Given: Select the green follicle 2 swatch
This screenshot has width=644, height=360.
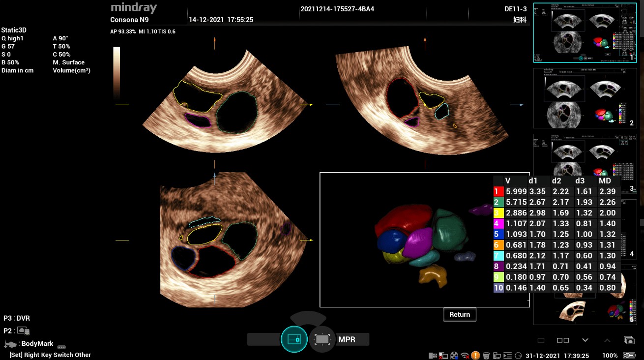Looking at the screenshot, I should [498, 202].
